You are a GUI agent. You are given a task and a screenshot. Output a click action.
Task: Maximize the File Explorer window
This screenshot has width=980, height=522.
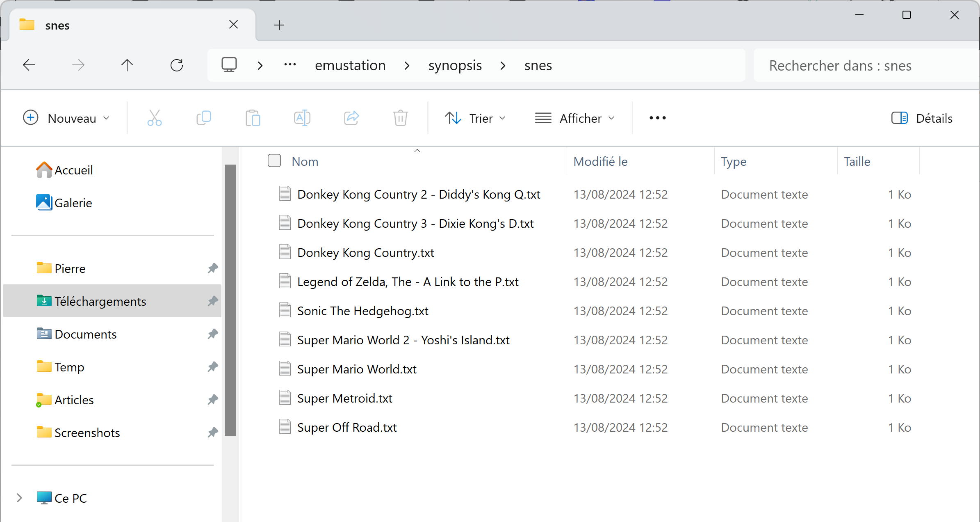tap(907, 15)
